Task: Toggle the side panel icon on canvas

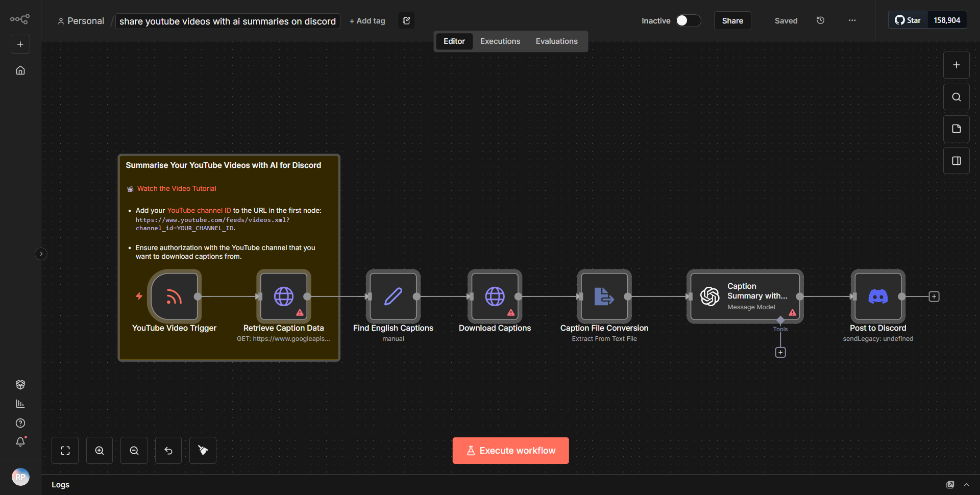Action: [x=957, y=161]
